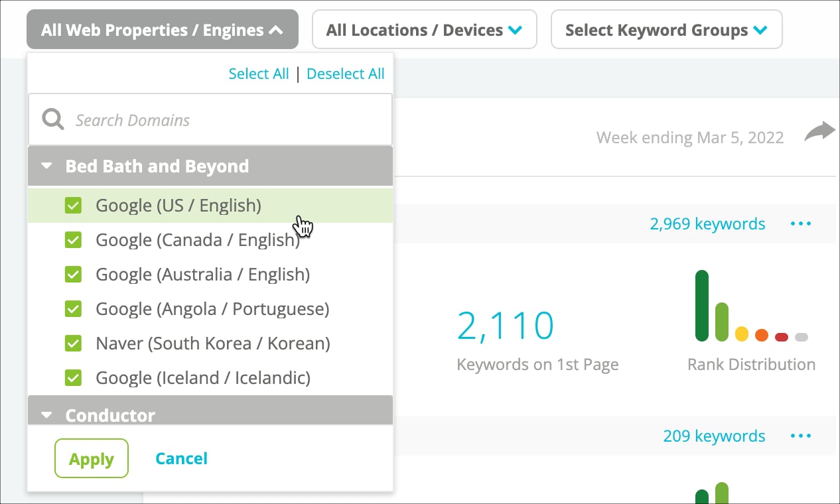Image resolution: width=840 pixels, height=504 pixels.
Task: Click the share arrow icon beside week ending date
Action: point(820,132)
